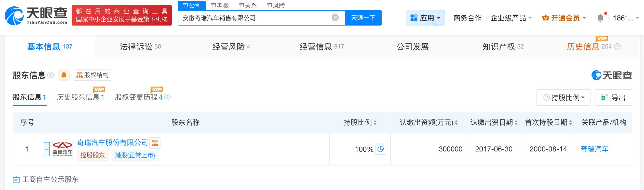Switch to the 法律诉讼 tab

[140, 46]
